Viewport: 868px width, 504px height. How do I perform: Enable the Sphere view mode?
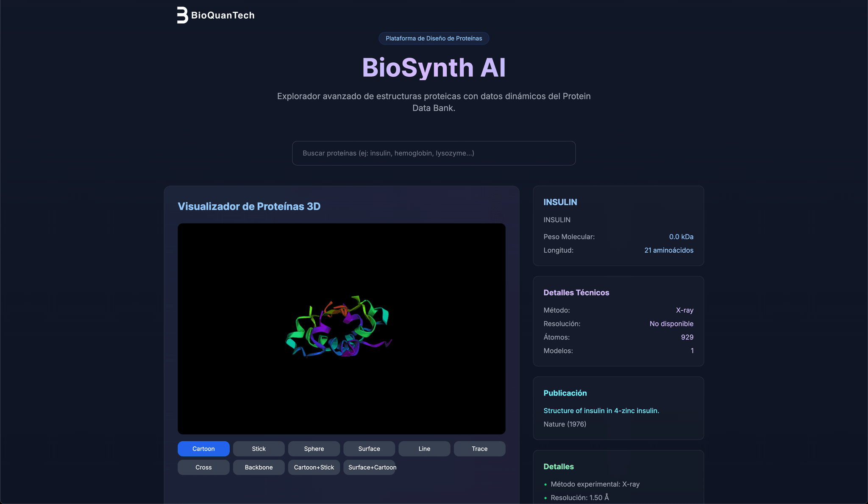(314, 448)
